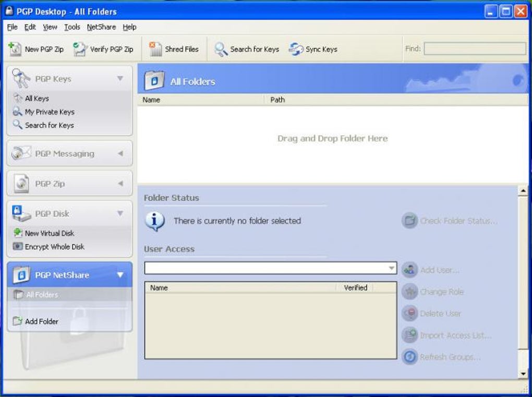Click the Add User icon
532x397 pixels.
pyautogui.click(x=409, y=270)
